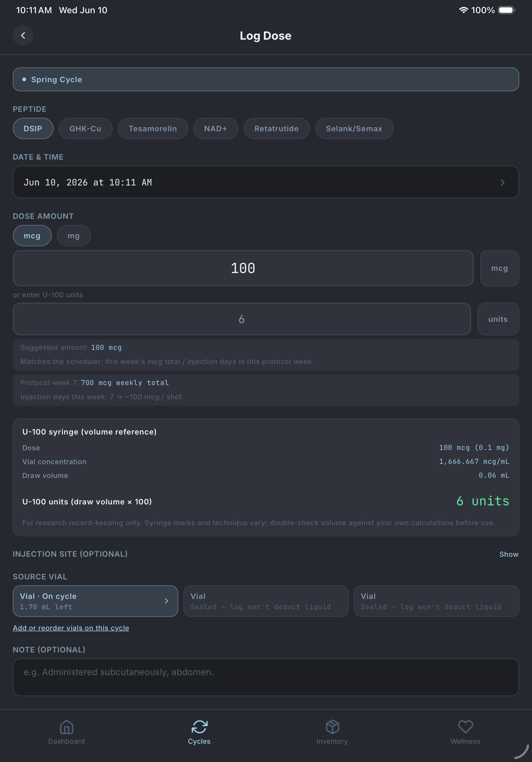Tap the 0.06 mL draw volume value
Screen dimensions: 532x762
494,475
